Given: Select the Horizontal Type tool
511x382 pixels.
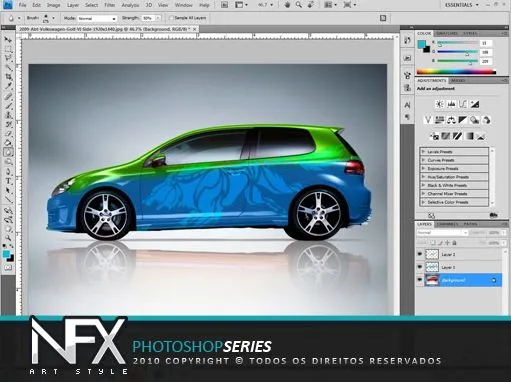Looking at the screenshot, I should tap(8, 181).
